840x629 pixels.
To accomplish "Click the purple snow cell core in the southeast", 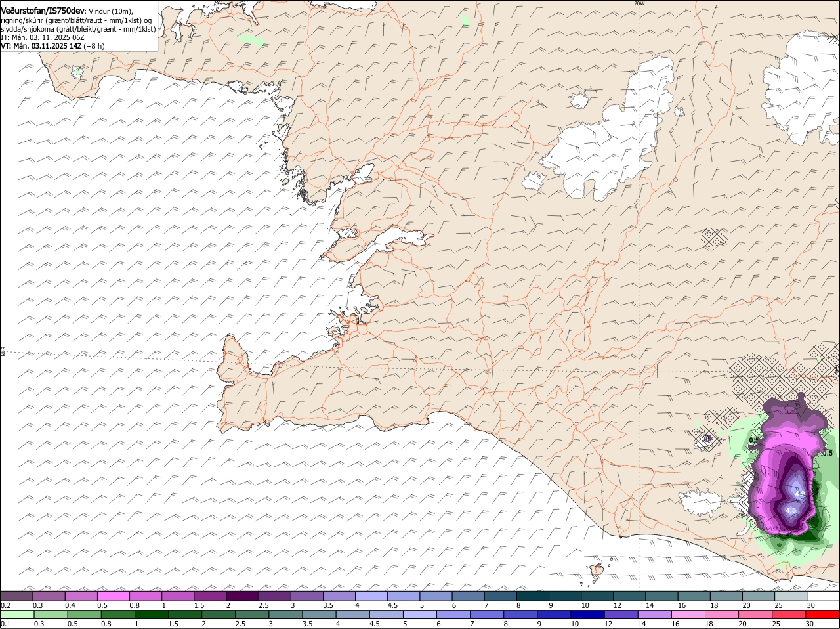I will pos(792,489).
